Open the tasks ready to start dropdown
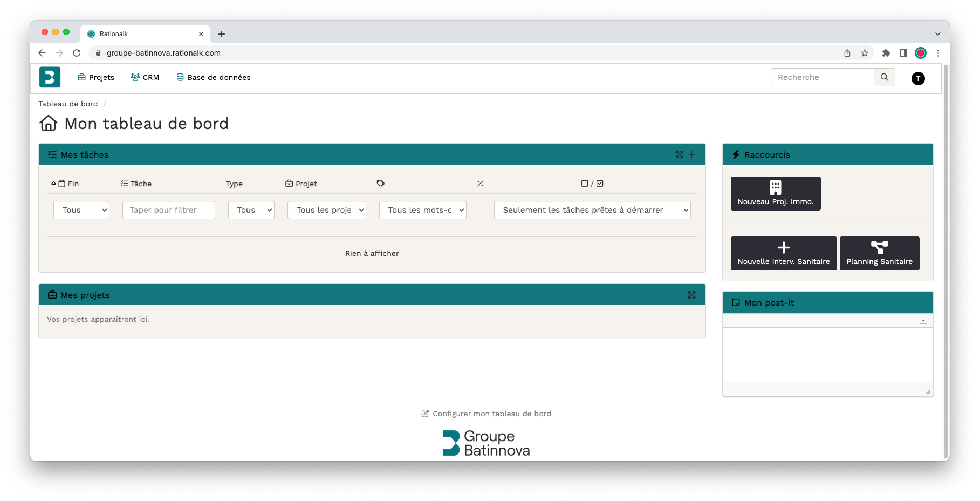 coord(592,210)
